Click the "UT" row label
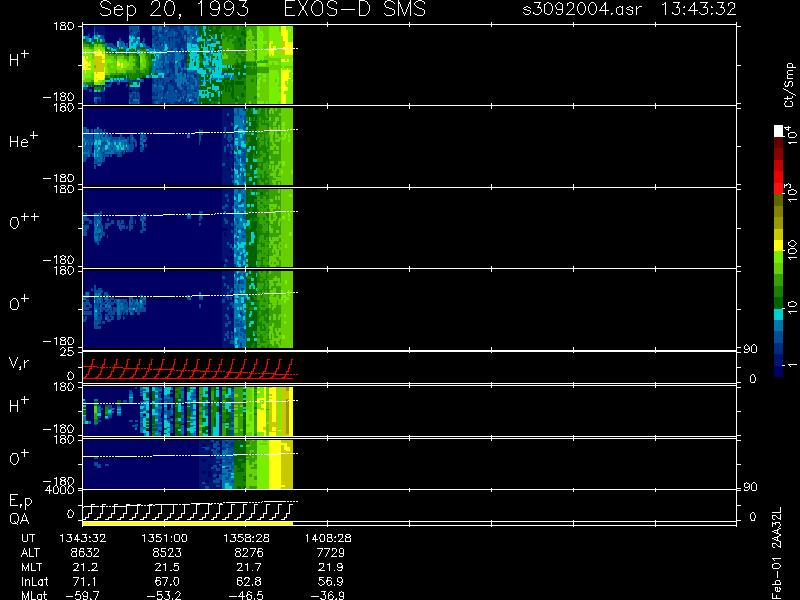800x600 pixels. click(x=28, y=538)
